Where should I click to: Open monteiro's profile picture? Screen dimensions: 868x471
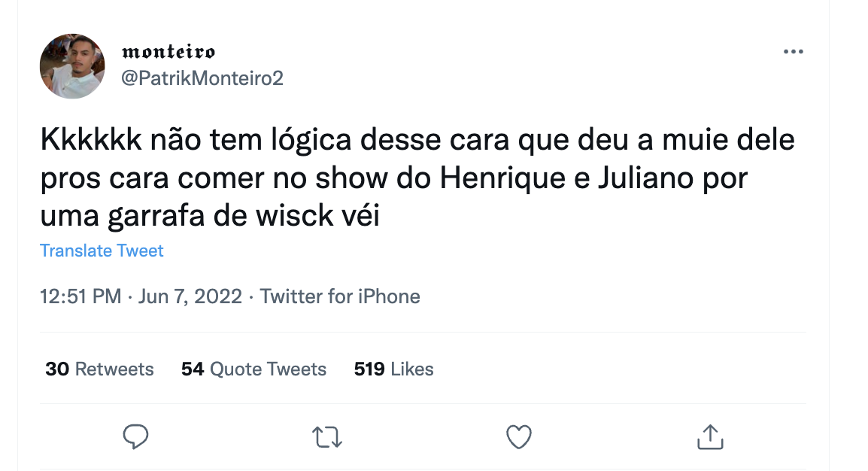72,66
